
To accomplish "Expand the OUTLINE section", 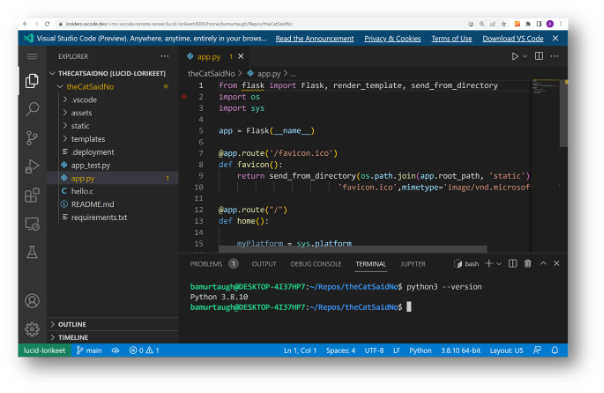I will click(72, 324).
